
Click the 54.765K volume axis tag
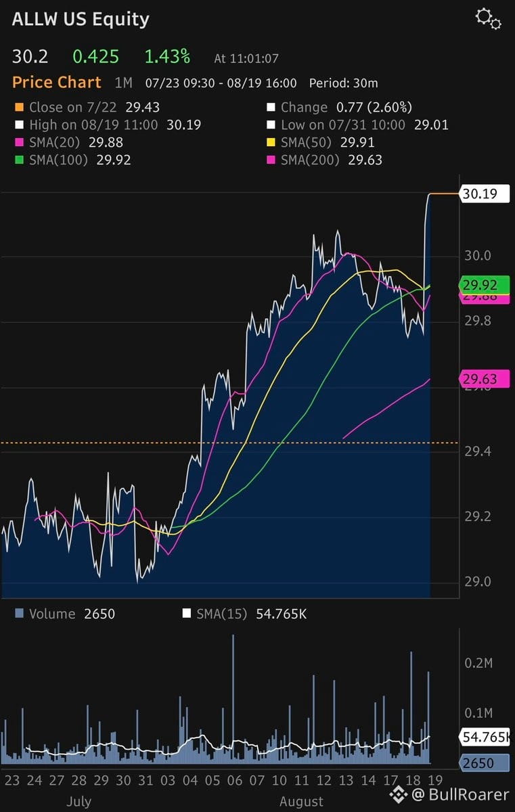click(484, 737)
